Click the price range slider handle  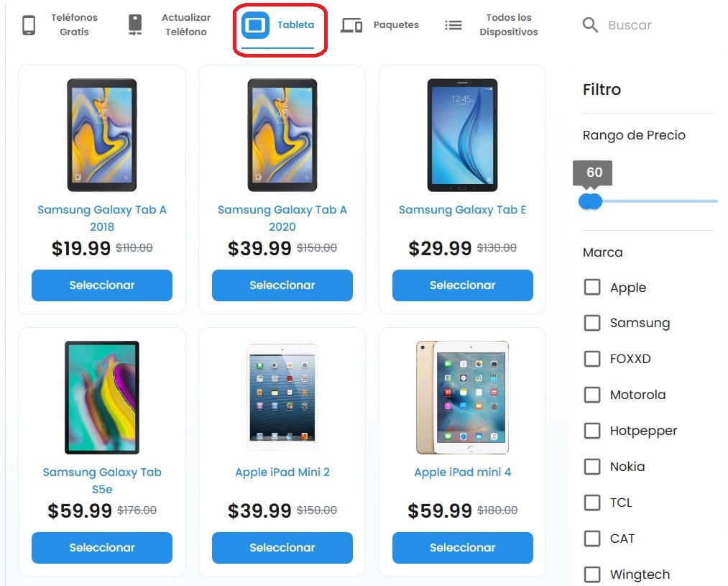[591, 201]
